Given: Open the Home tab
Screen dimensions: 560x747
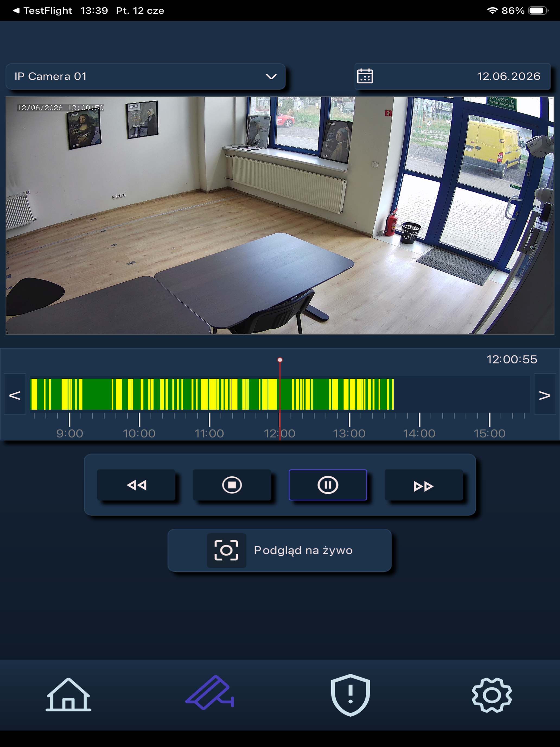Looking at the screenshot, I should coord(69,695).
